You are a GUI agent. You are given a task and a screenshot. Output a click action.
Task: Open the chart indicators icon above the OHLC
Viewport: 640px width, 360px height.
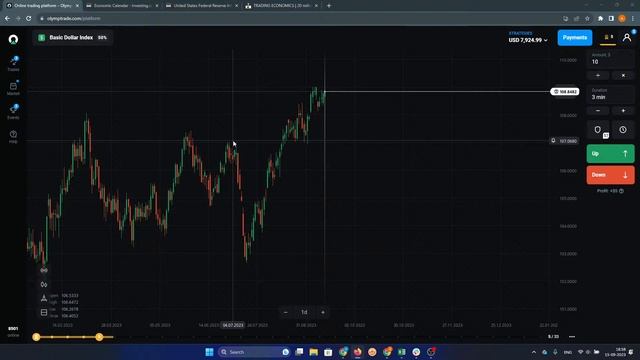(x=44, y=270)
